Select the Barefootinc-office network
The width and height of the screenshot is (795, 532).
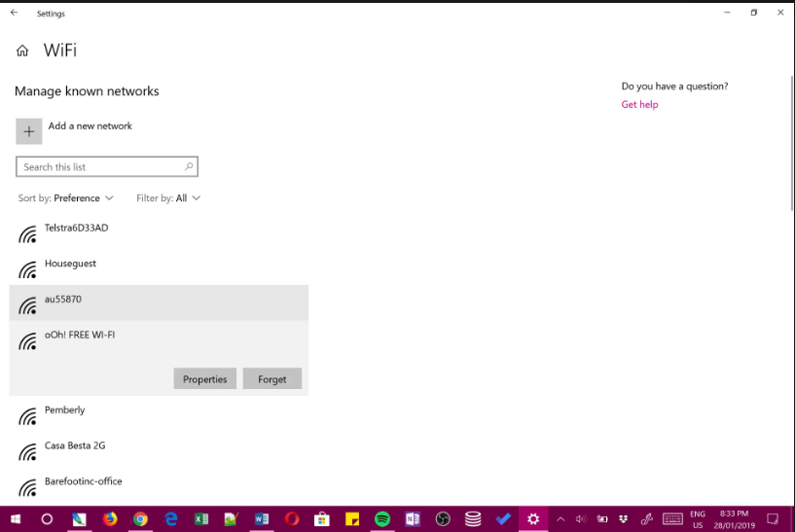tap(159, 485)
